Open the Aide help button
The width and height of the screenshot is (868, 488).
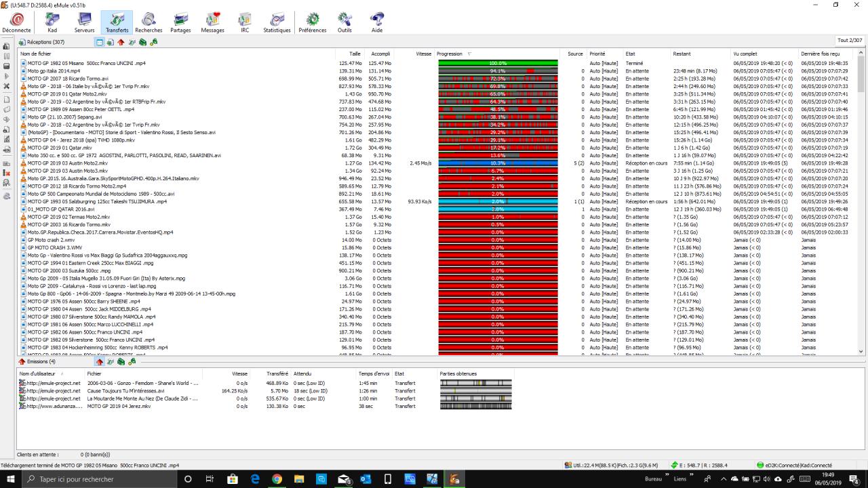click(x=377, y=22)
